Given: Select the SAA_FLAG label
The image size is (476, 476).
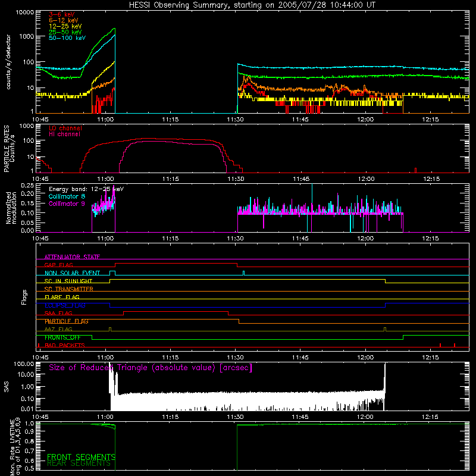Looking at the screenshot, I should pos(58,313).
